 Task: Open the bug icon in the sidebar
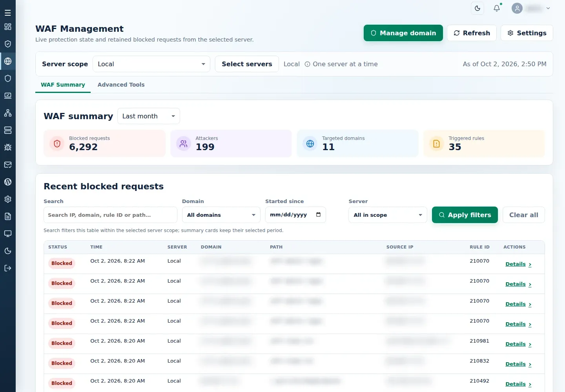coord(8,147)
